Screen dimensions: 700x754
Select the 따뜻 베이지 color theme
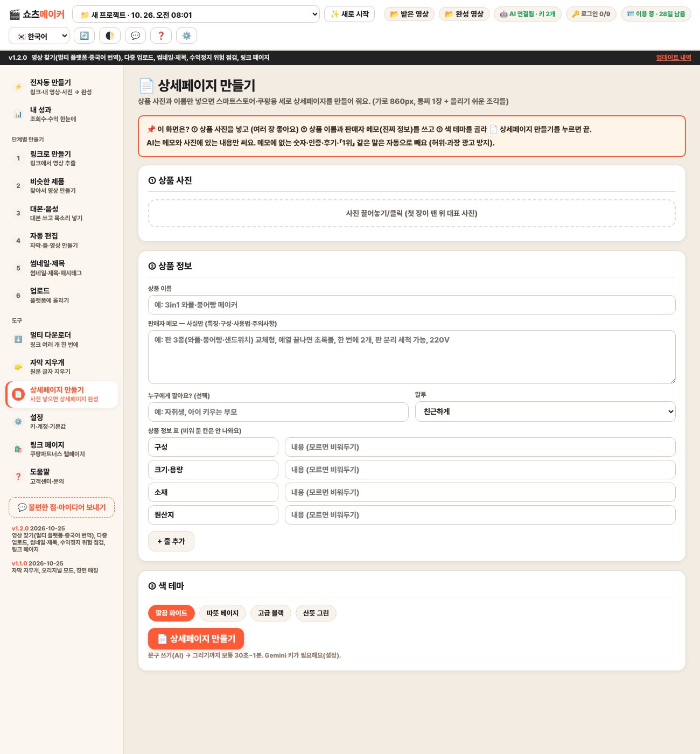(222, 613)
